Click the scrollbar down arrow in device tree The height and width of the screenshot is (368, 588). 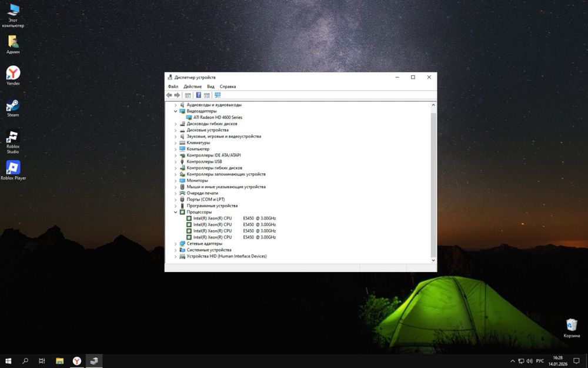pos(433,260)
